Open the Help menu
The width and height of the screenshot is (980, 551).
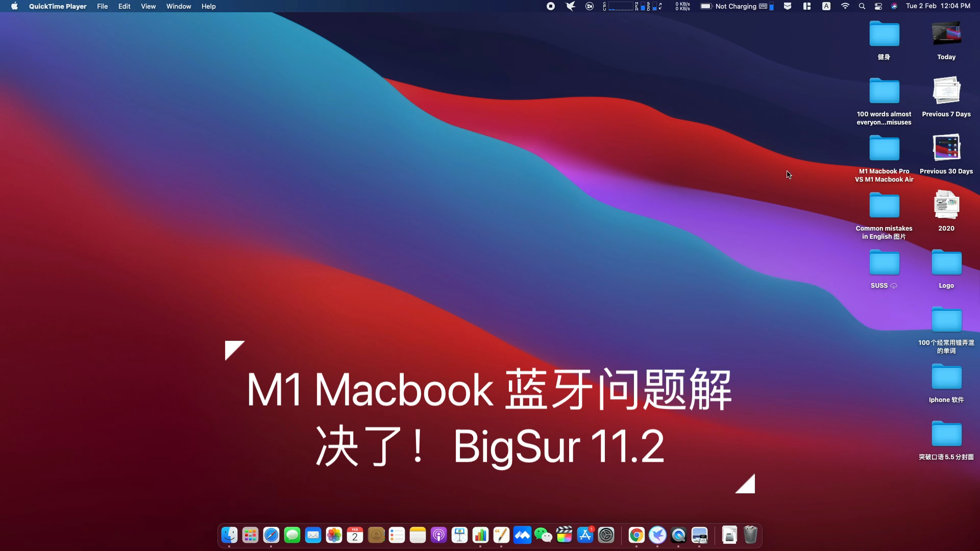click(209, 6)
